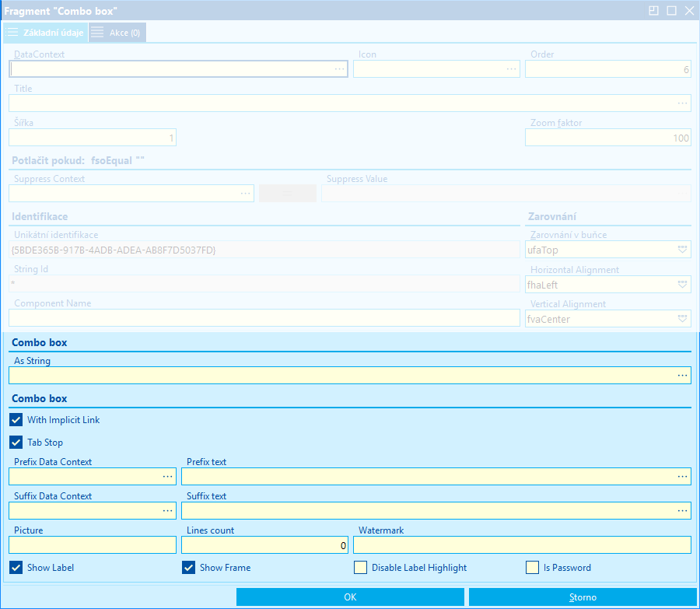Click the suppress operator equals button
Viewport: 700px width, 609px height.
click(288, 194)
